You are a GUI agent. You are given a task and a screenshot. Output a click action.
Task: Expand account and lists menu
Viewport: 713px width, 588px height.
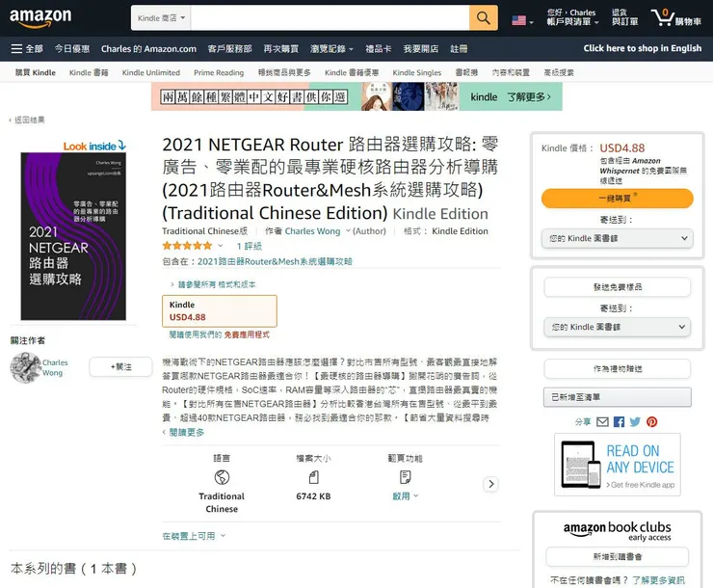click(x=572, y=17)
